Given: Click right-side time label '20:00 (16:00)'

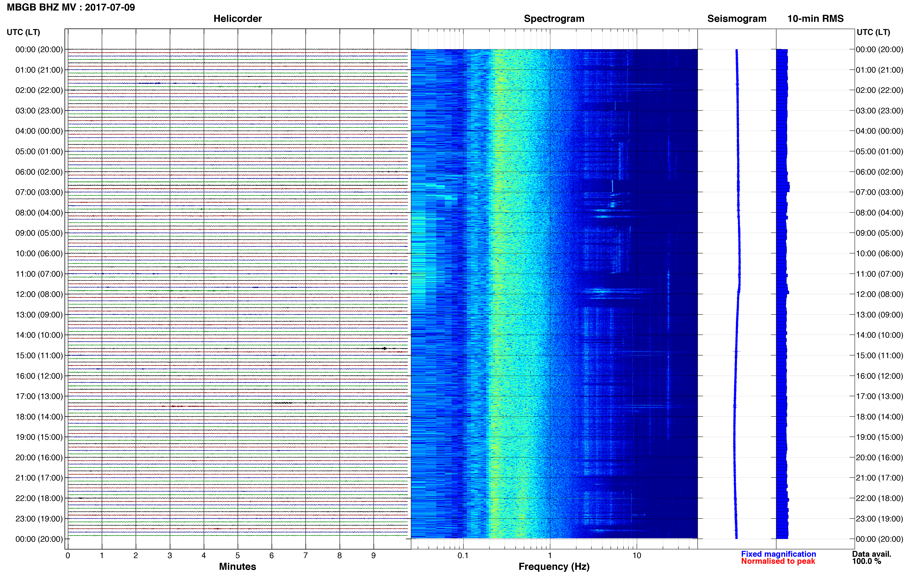Looking at the screenshot, I should pyautogui.click(x=879, y=458).
